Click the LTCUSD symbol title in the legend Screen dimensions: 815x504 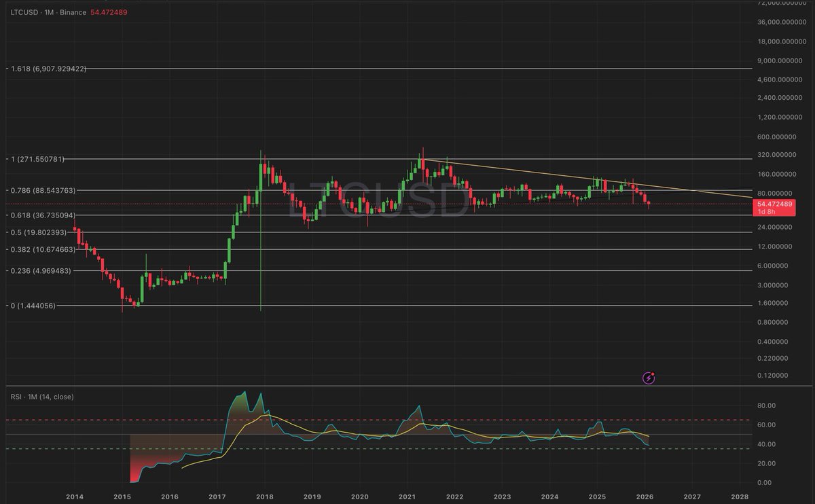tap(25, 13)
